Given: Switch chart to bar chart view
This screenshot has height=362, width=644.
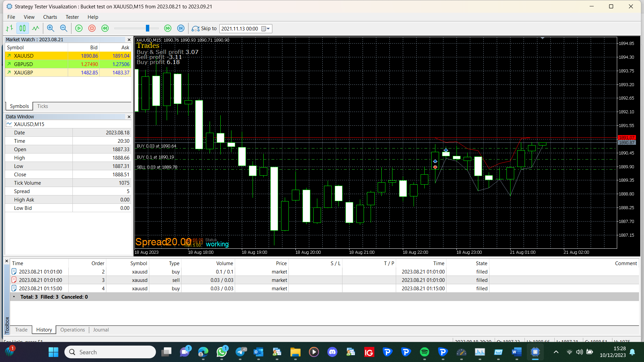Looking at the screenshot, I should (9, 28).
